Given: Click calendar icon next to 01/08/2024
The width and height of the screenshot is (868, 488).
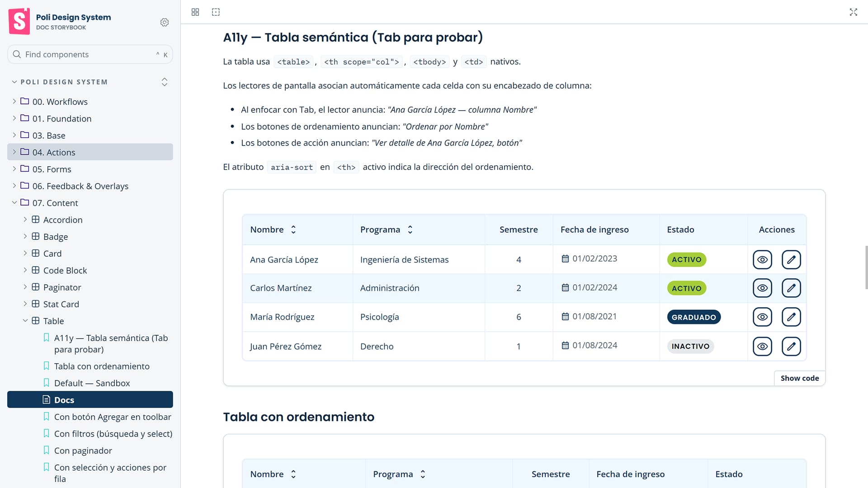Looking at the screenshot, I should 565,345.
